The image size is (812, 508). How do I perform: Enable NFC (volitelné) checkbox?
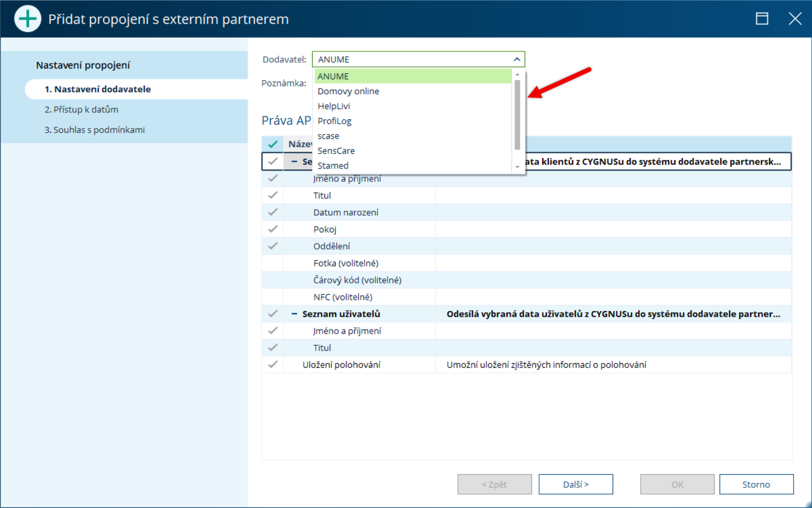tap(272, 297)
